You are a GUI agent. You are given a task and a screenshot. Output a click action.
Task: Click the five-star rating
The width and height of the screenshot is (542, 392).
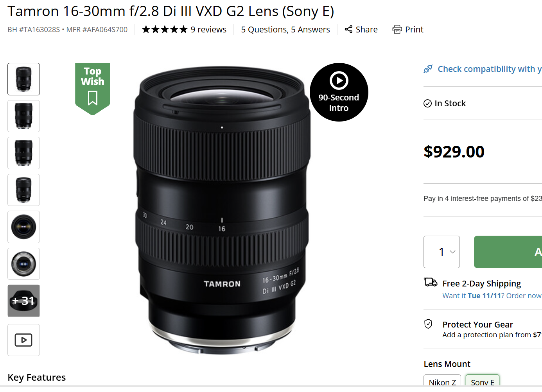[165, 30]
